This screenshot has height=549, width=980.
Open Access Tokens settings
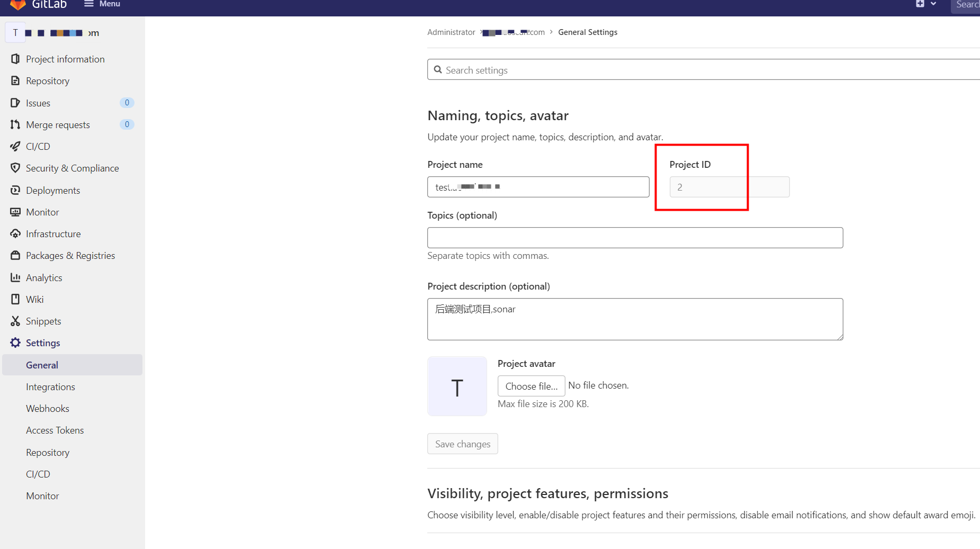pos(55,430)
